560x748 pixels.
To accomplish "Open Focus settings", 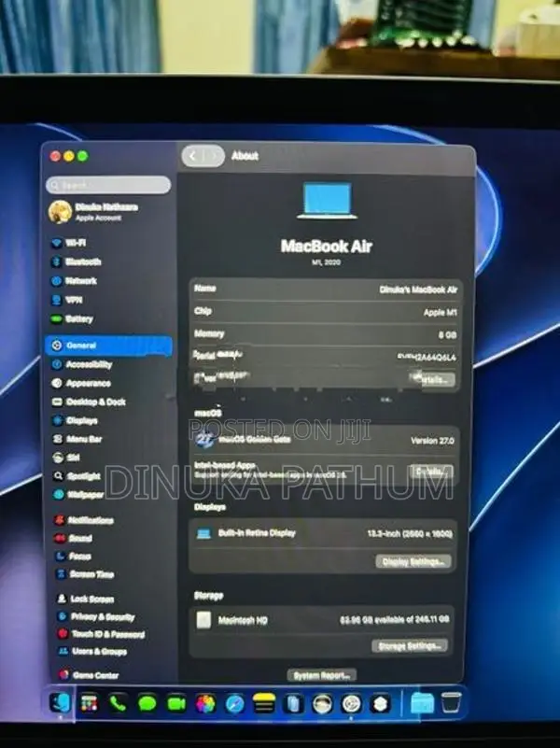I will point(73,557).
